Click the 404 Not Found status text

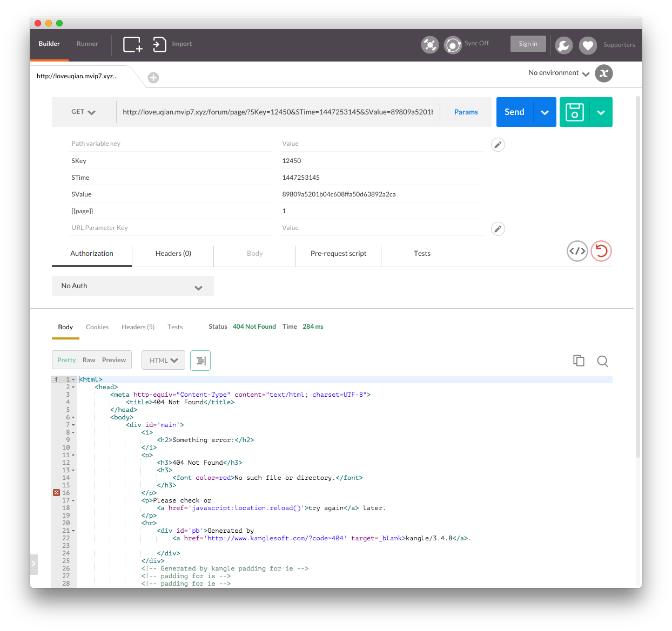coord(254,327)
